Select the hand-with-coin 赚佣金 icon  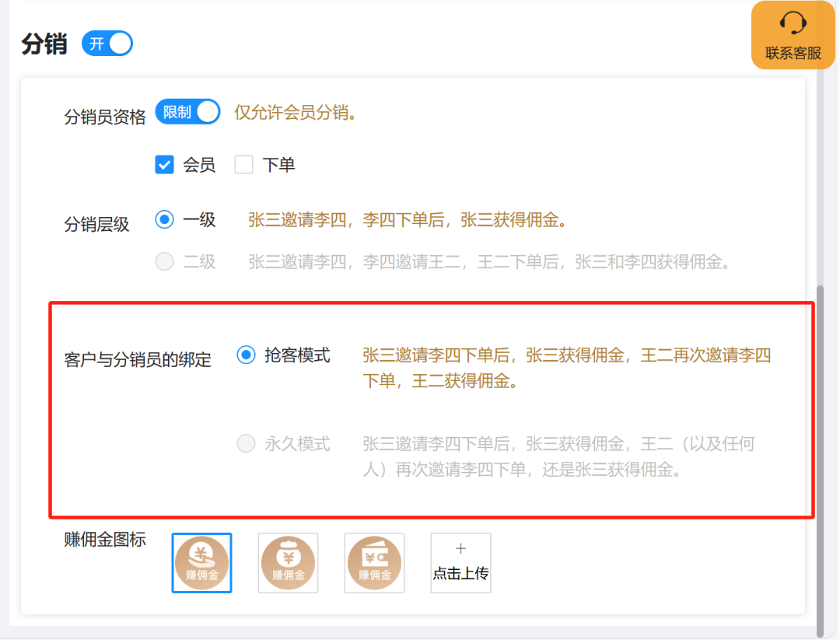click(201, 563)
